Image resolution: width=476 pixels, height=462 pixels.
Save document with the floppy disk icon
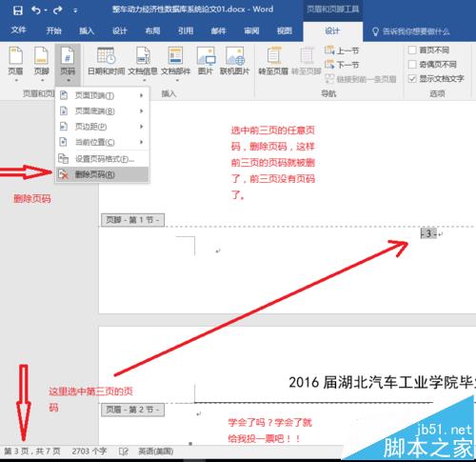(18, 10)
